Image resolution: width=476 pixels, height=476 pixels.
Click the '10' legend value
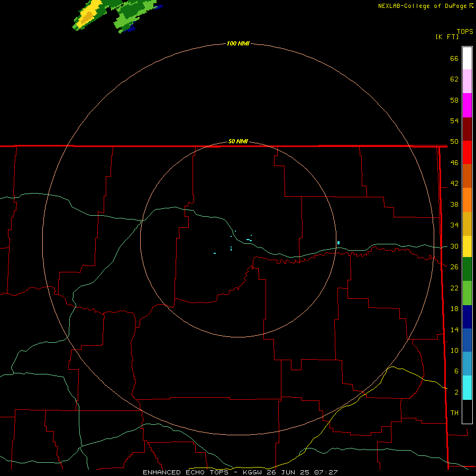[454, 351]
